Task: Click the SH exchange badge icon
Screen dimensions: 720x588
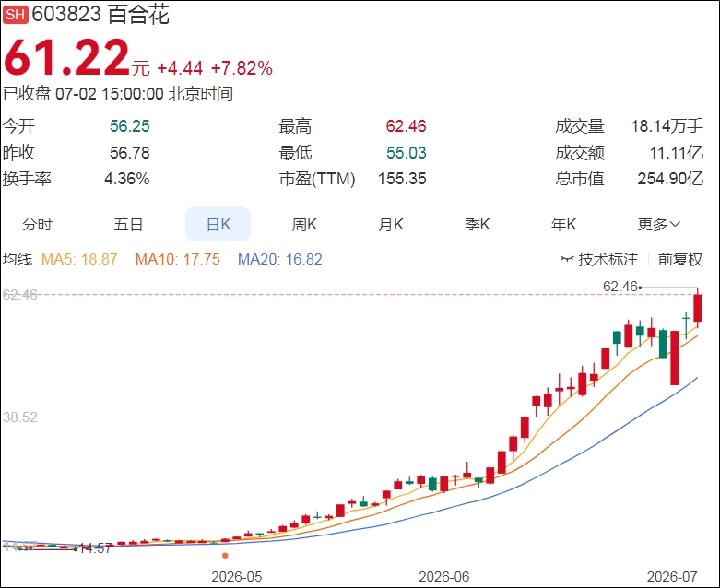Action: tap(16, 14)
